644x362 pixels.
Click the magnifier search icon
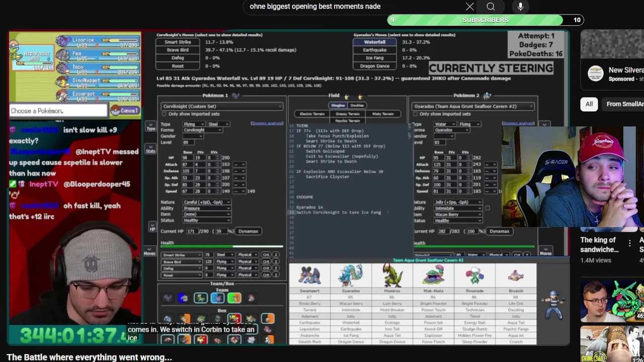[491, 7]
